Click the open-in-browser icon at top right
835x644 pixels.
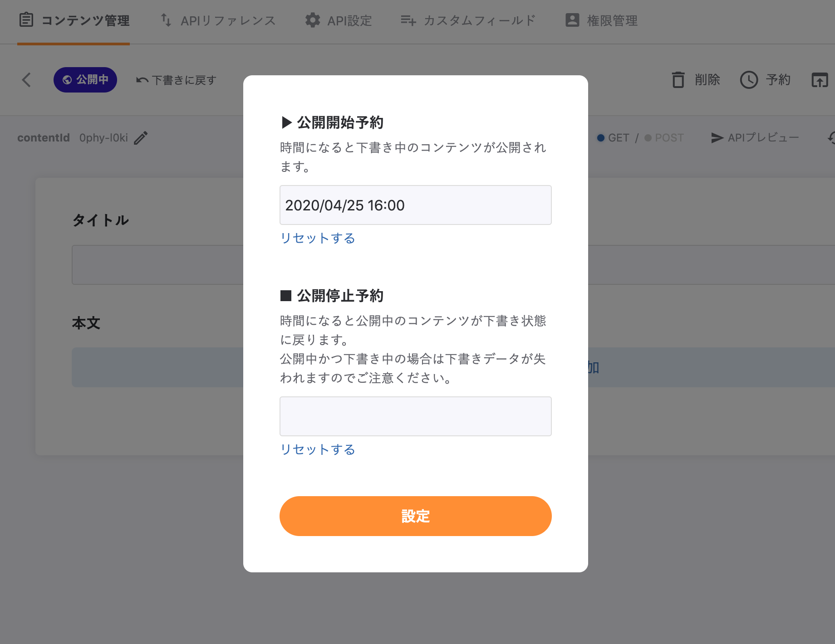click(x=820, y=80)
